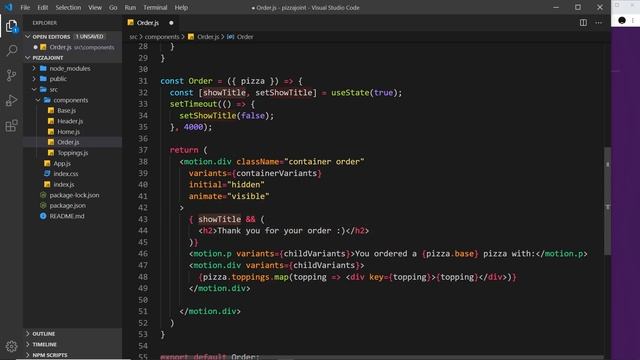Select Order.js in the components folder
Screen dimensions: 640x360
73,142
